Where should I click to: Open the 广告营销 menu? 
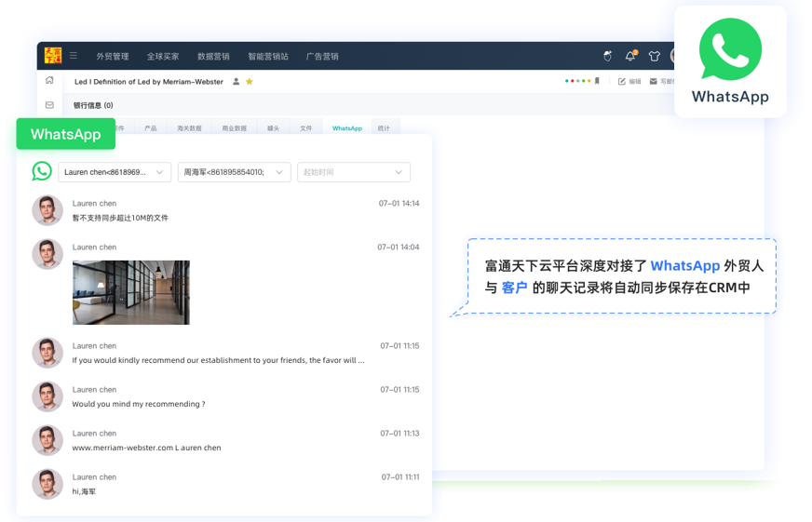pos(322,57)
